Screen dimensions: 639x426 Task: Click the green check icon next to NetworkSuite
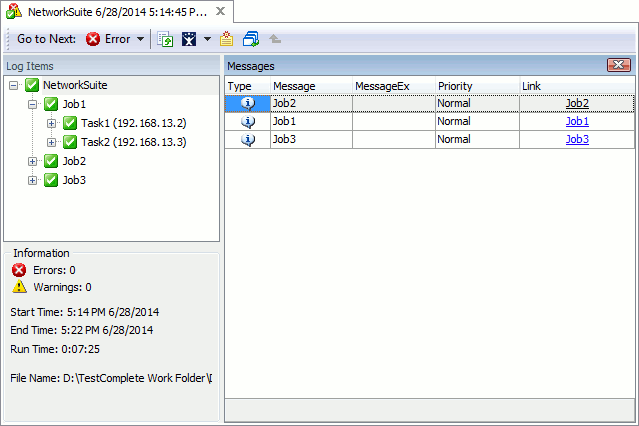(32, 85)
